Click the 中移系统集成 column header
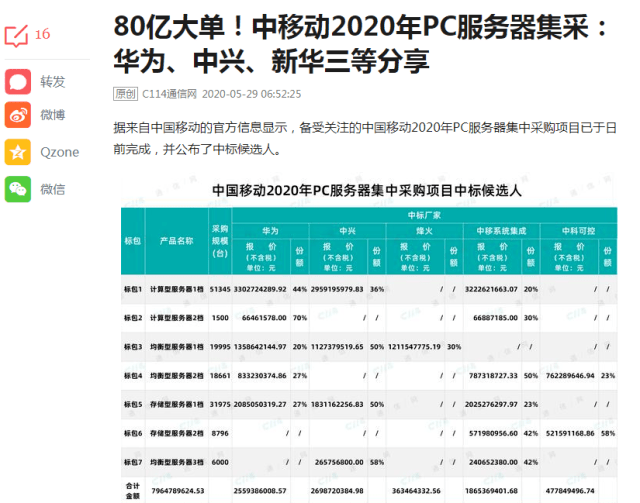Image resolution: width=640 pixels, height=503 pixels. point(501,231)
